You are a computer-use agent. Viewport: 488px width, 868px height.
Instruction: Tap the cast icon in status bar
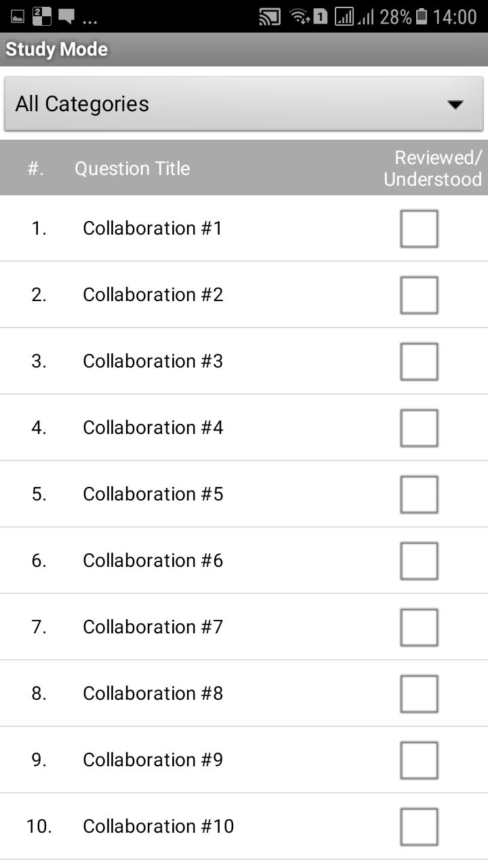(x=270, y=17)
